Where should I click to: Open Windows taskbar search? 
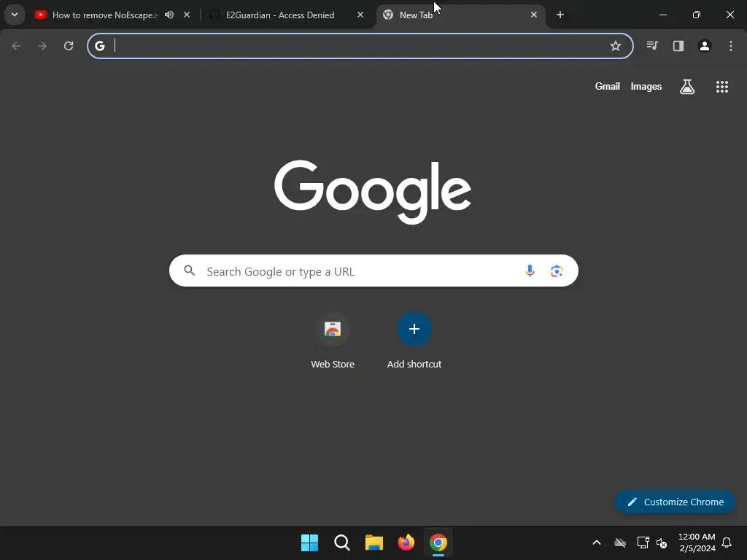pos(342,542)
